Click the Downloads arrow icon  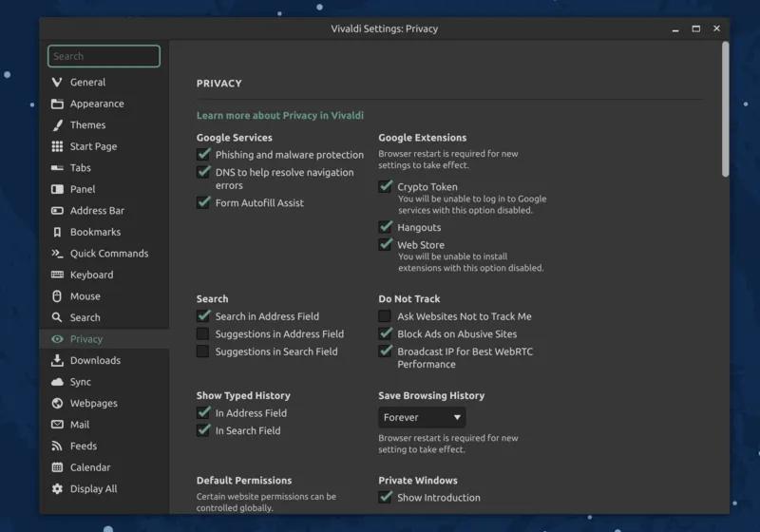pyautogui.click(x=57, y=360)
